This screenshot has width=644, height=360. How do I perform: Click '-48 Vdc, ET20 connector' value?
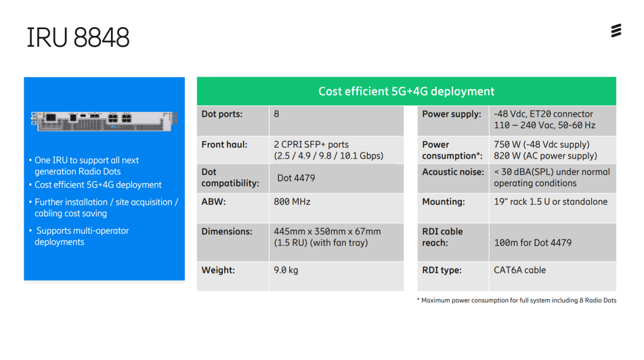[543, 114]
